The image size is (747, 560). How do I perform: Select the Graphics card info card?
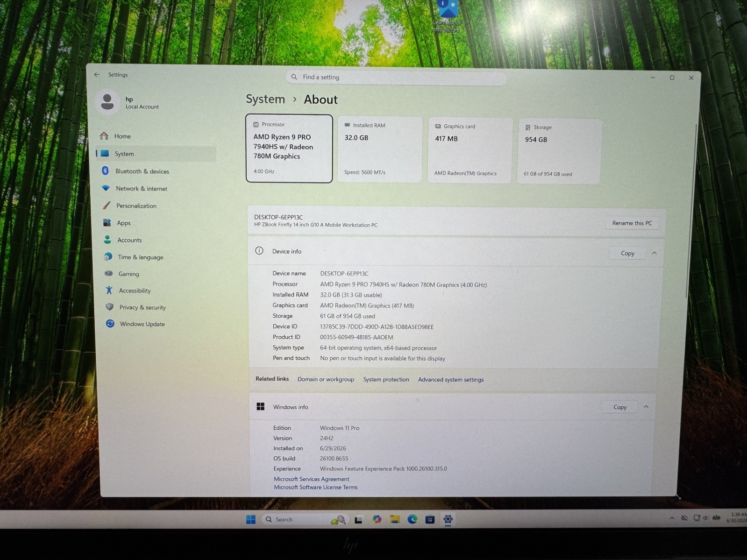[x=470, y=150]
